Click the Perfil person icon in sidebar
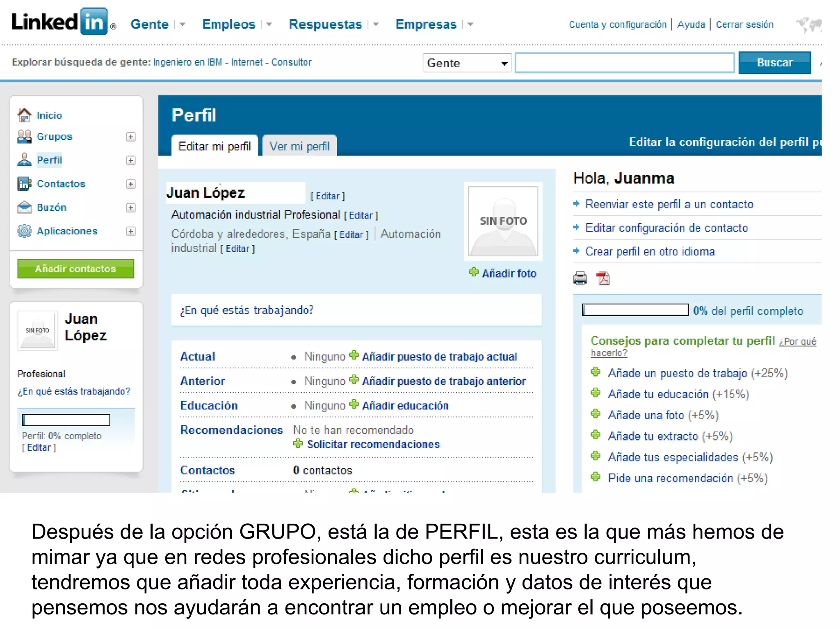Image resolution: width=840 pixels, height=630 pixels. 25,160
